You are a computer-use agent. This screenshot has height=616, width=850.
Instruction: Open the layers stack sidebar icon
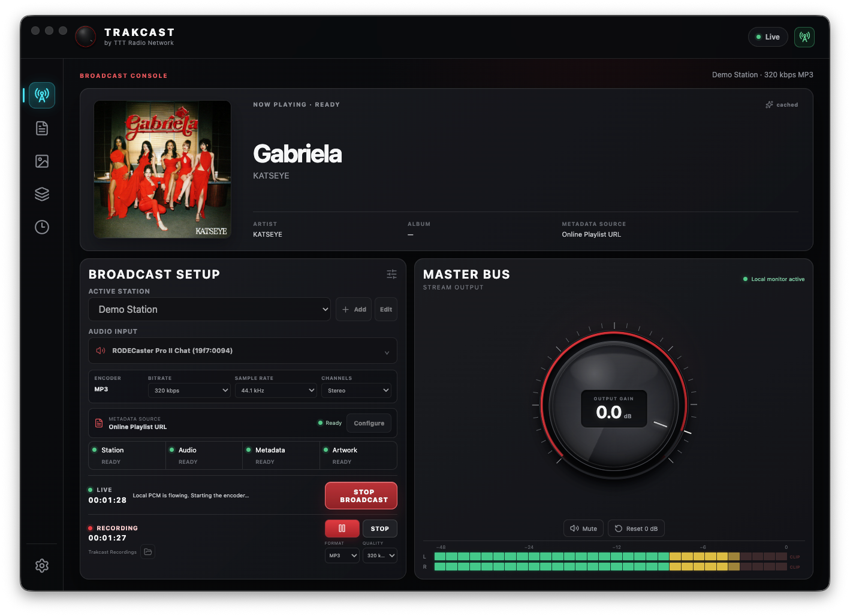pos(42,194)
